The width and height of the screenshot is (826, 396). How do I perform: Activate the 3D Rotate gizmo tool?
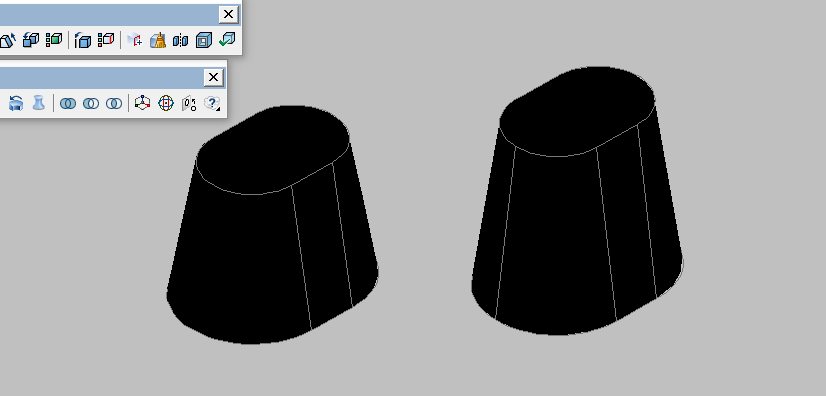(x=166, y=103)
